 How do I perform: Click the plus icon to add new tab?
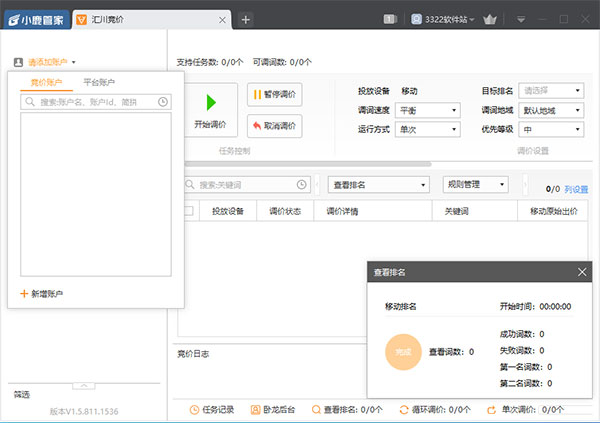pos(246,19)
